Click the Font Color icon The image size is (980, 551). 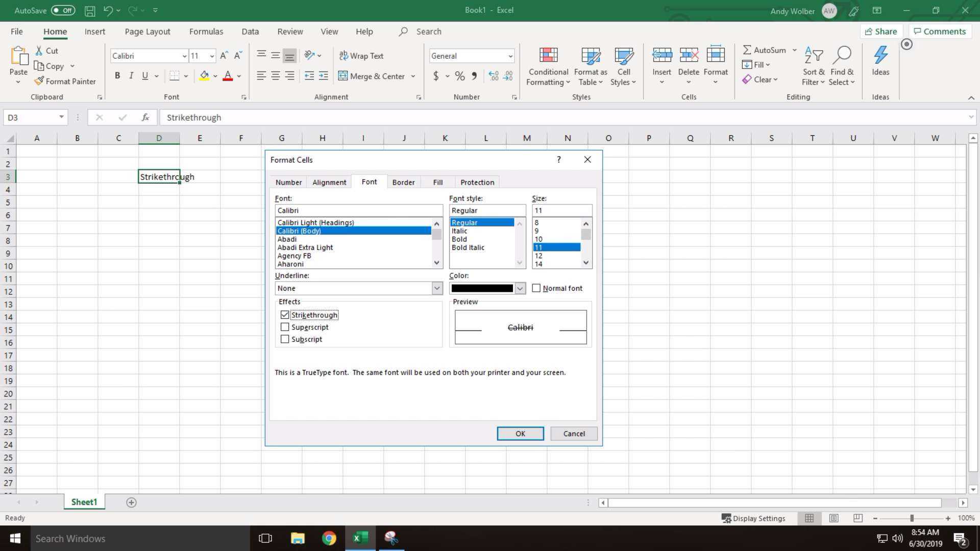(x=228, y=76)
